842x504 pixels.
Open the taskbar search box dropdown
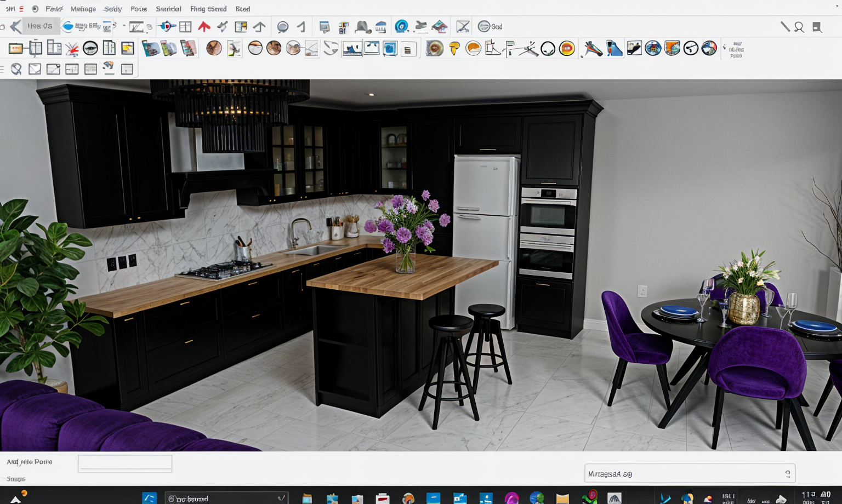(281, 498)
